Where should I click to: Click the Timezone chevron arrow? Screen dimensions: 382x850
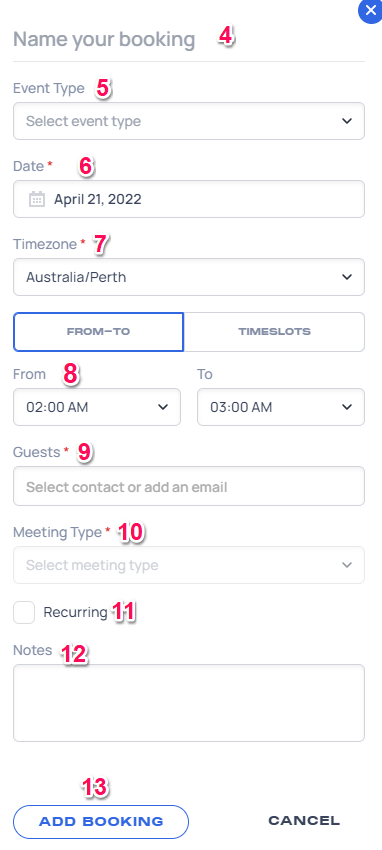coord(347,277)
